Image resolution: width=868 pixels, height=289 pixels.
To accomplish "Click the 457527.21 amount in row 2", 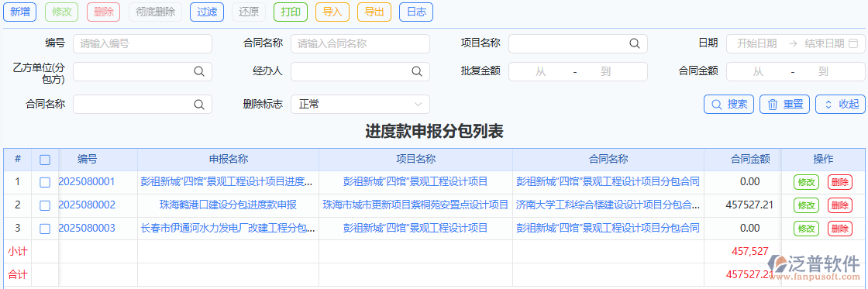I will tap(749, 205).
